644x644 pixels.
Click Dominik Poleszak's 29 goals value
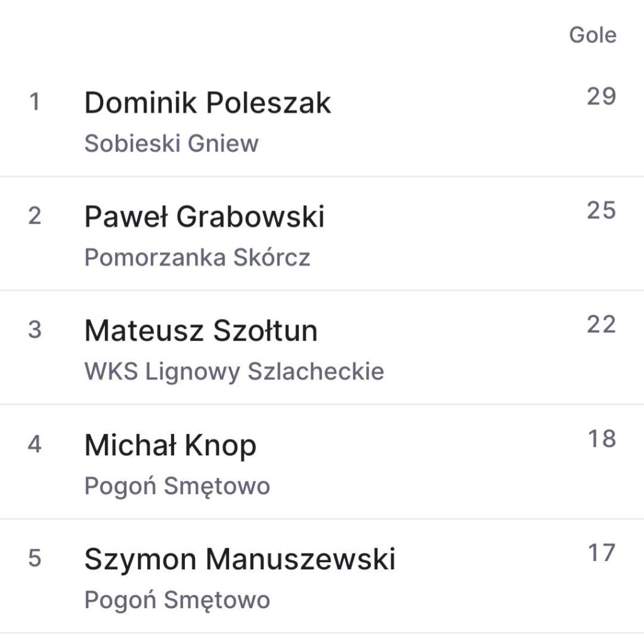pos(601,97)
